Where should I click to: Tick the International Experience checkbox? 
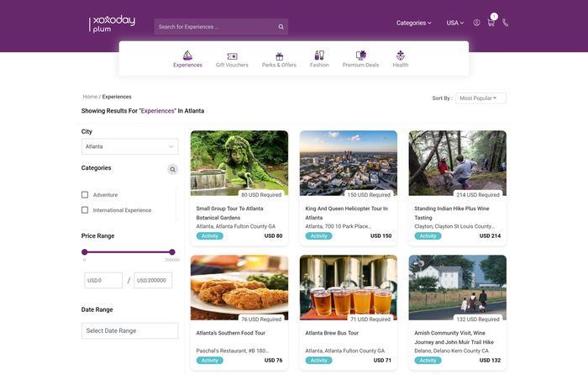(x=85, y=210)
